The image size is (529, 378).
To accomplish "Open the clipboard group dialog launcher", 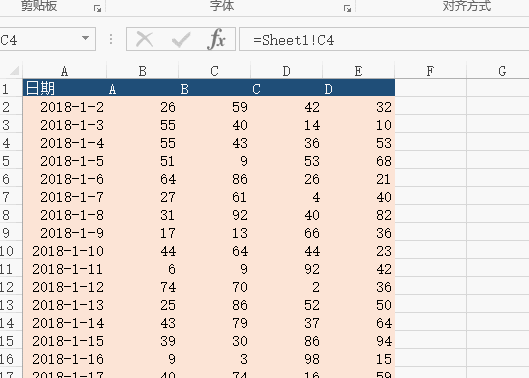I will (x=98, y=9).
